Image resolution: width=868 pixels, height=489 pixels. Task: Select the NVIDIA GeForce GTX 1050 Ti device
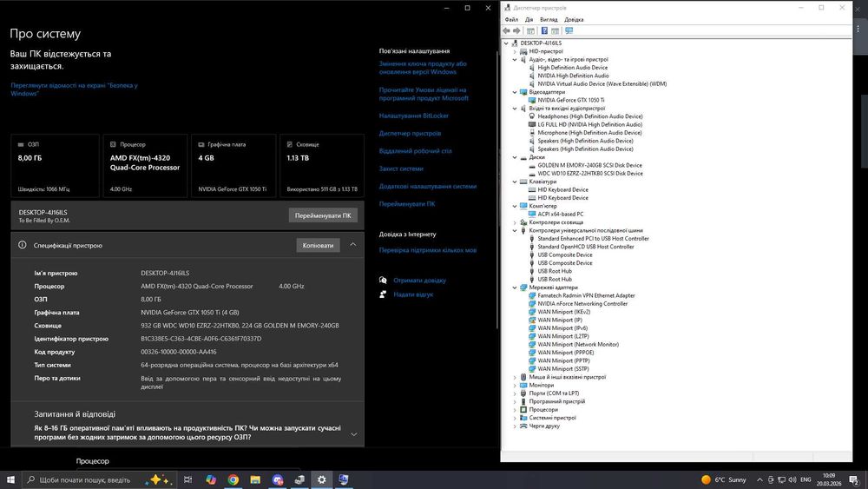pyautogui.click(x=571, y=100)
